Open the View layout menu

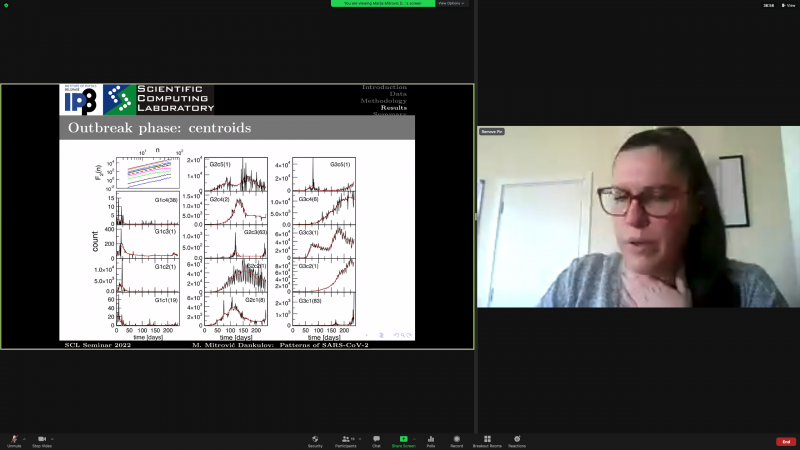tap(788, 5)
